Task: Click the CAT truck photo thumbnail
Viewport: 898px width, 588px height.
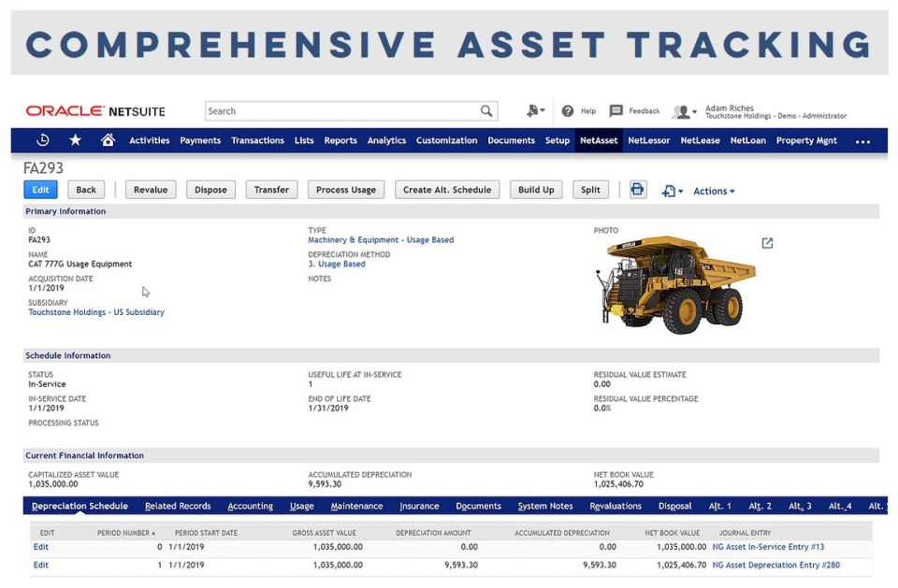Action: [x=675, y=284]
